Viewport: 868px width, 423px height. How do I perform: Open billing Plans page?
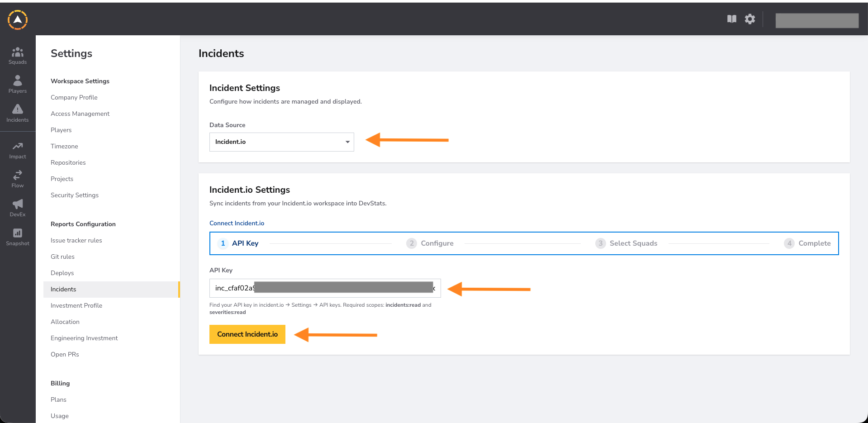pos(58,399)
